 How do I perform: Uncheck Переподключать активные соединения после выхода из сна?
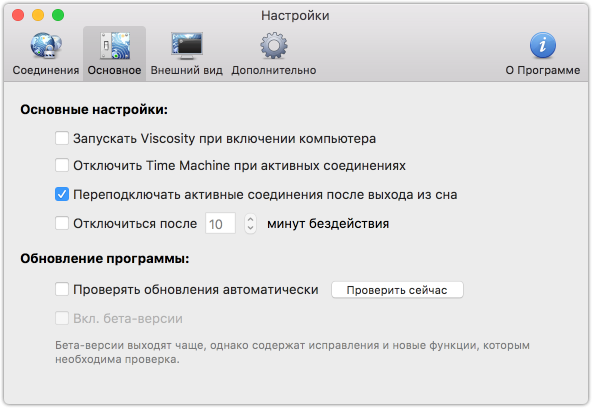point(62,194)
